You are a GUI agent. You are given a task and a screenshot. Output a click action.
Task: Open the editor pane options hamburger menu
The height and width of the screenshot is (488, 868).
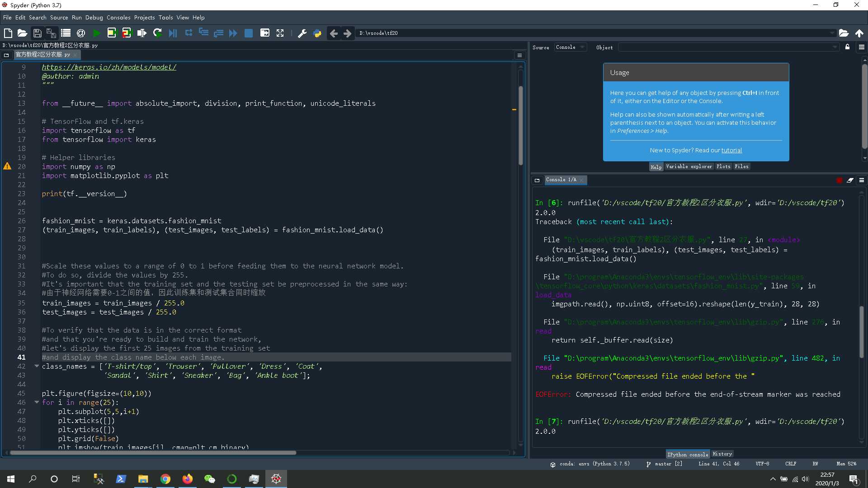click(x=519, y=55)
